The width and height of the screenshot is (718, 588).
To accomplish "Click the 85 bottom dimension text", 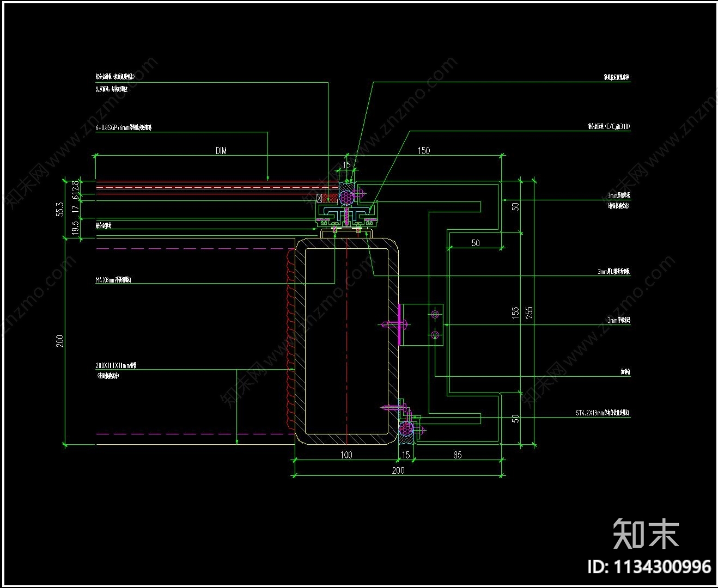I will [458, 455].
